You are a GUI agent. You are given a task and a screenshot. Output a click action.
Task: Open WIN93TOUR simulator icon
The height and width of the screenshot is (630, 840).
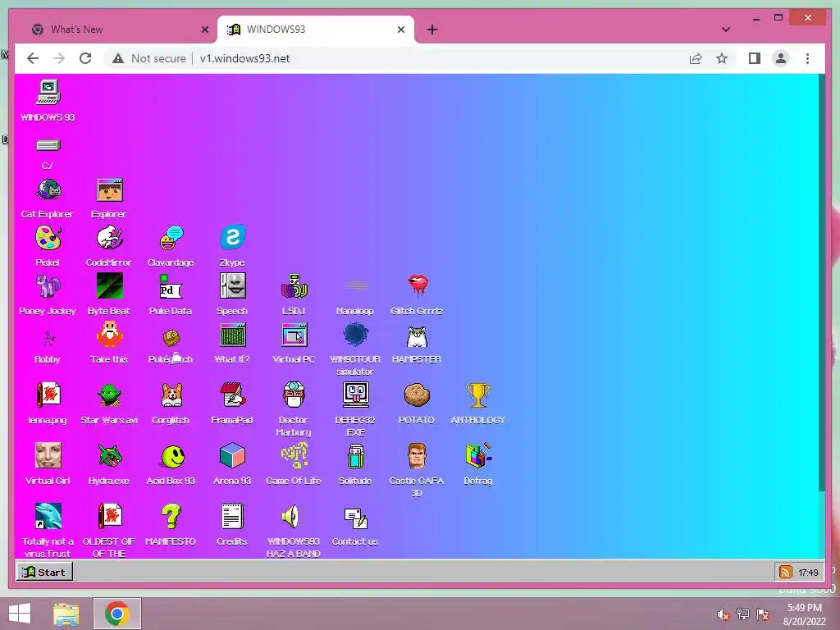coord(355,335)
